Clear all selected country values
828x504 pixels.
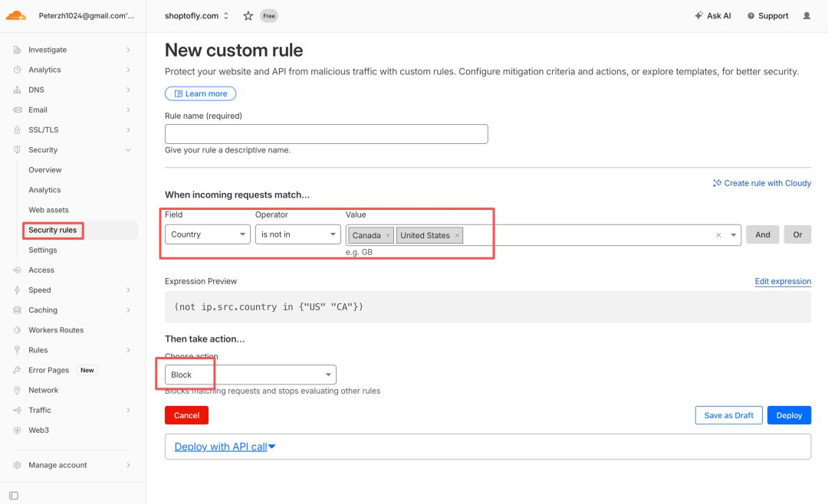click(x=718, y=235)
